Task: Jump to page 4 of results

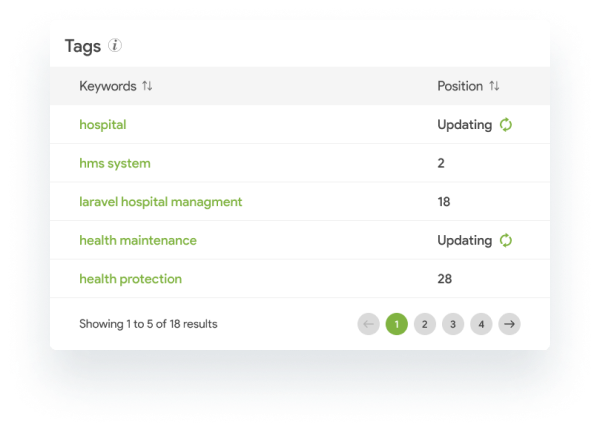Action: (x=481, y=324)
